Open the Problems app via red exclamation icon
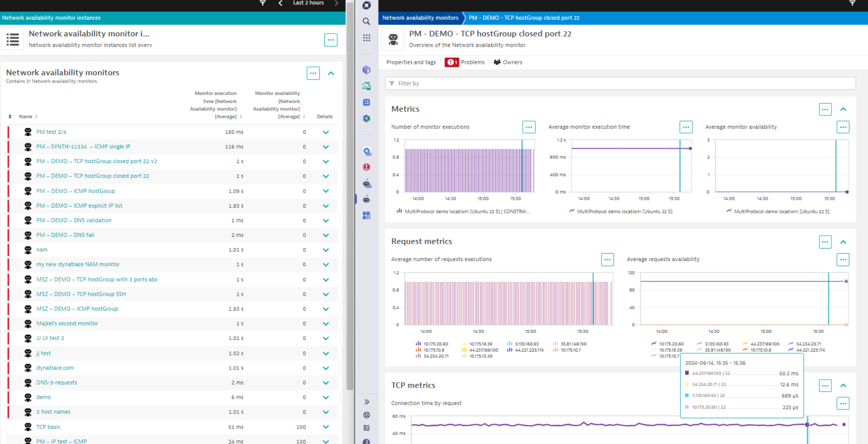868x444 pixels. pos(366,167)
